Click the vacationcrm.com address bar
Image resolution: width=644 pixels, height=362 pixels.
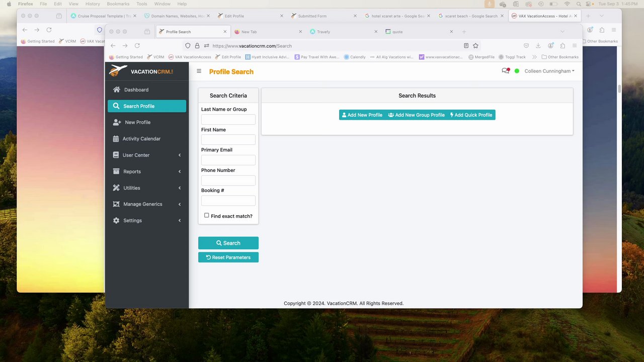click(x=332, y=46)
